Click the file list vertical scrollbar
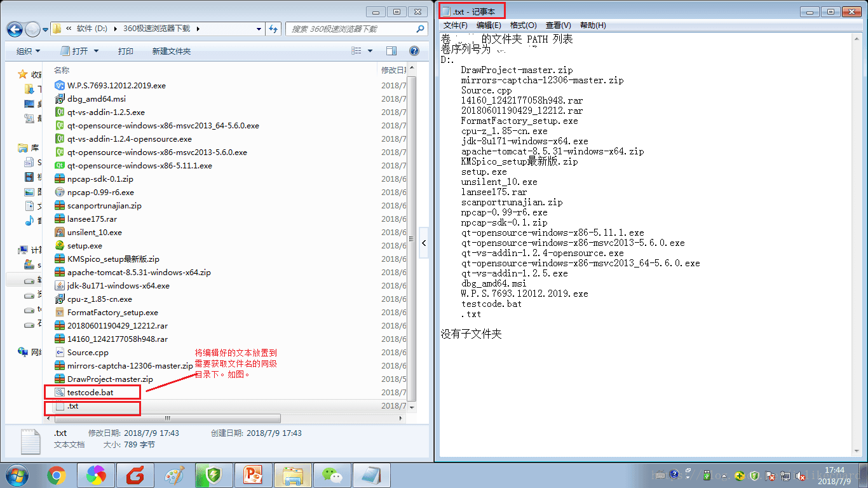 (412, 238)
